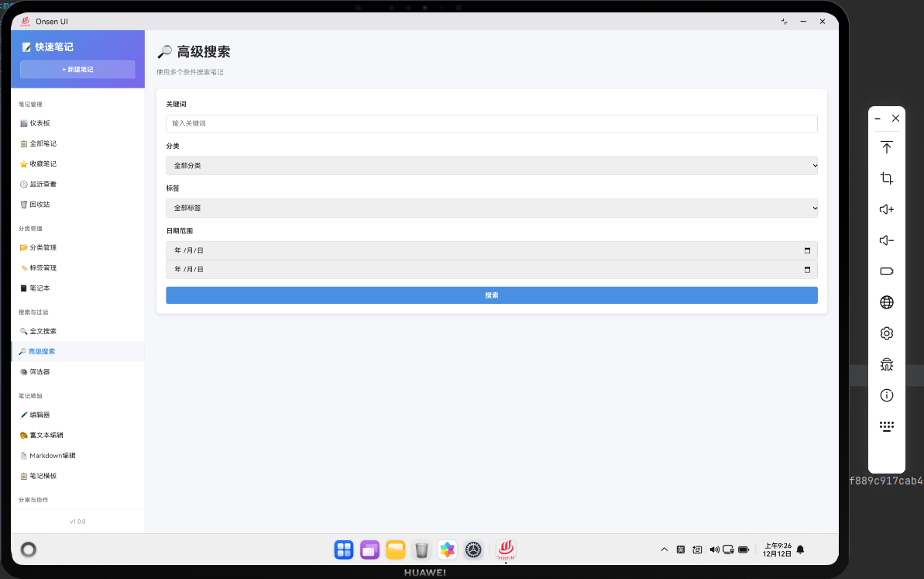Screen dimensions: 924x579
Task: Click the keyboard icon in side toolbar
Action: (x=886, y=426)
